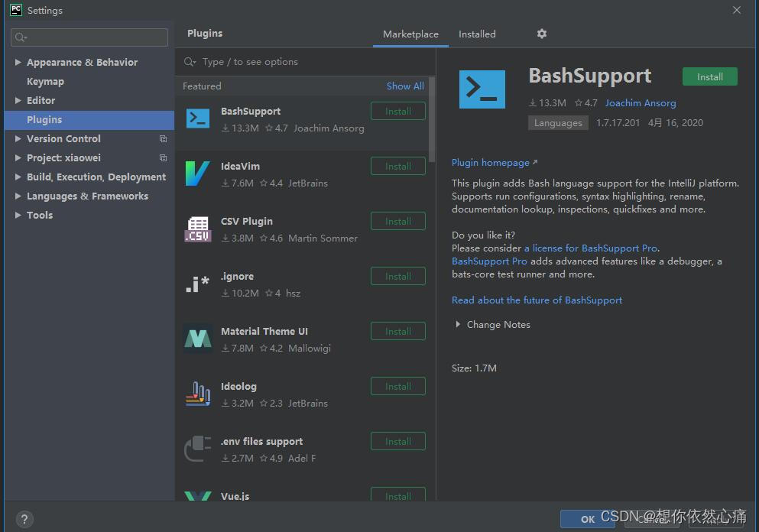This screenshot has height=532, width=759.
Task: Open Languages & Frameworks settings
Action: (87, 196)
